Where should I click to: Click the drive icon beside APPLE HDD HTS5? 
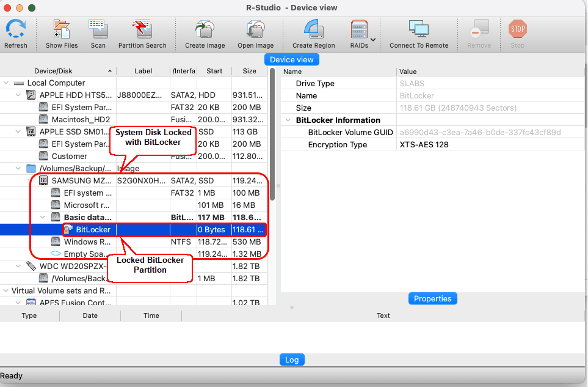31,95
